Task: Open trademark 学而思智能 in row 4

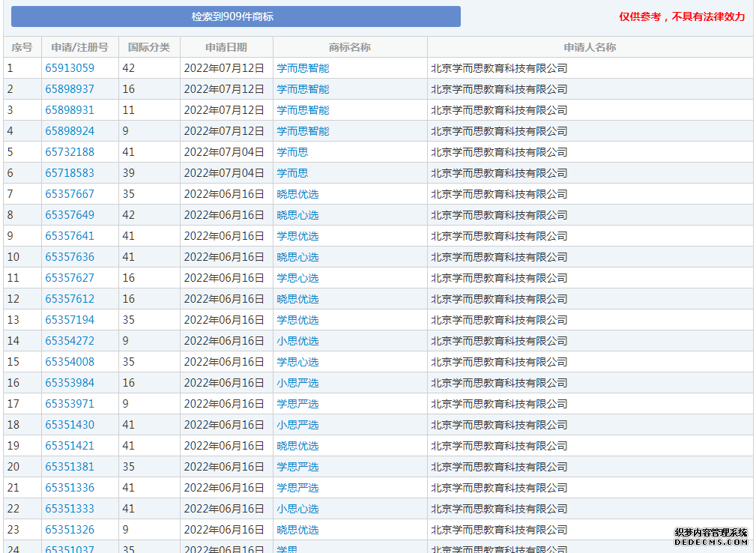Action: coord(303,131)
